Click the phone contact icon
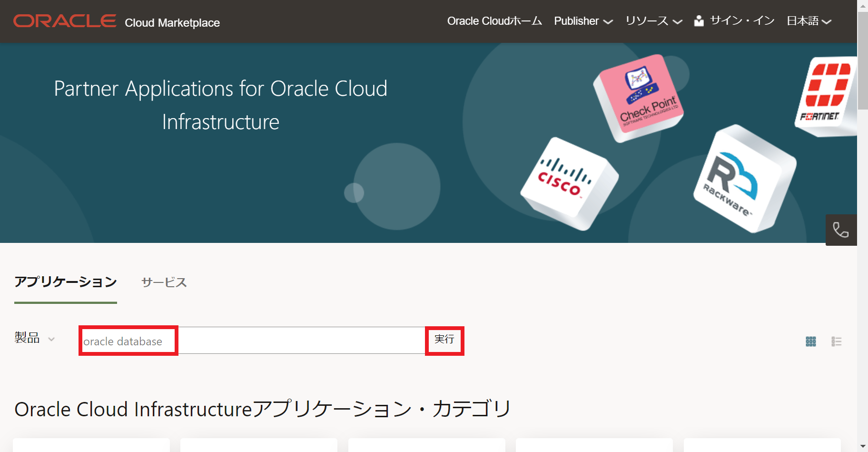 click(841, 230)
